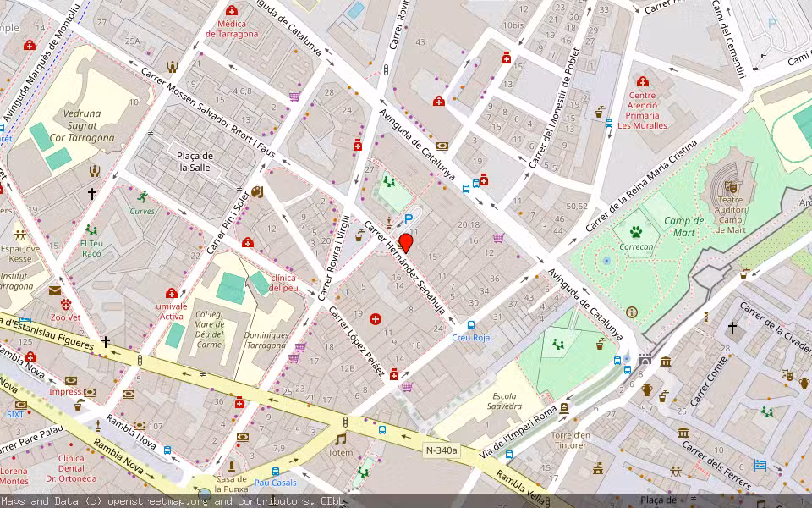Viewport: 812px width, 508px height.
Task: Select the blue P parking icon
Action: pyautogui.click(x=409, y=218)
